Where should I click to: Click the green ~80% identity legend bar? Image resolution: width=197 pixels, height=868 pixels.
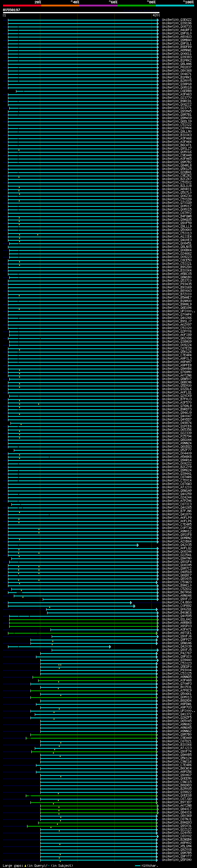click(x=136, y=6)
